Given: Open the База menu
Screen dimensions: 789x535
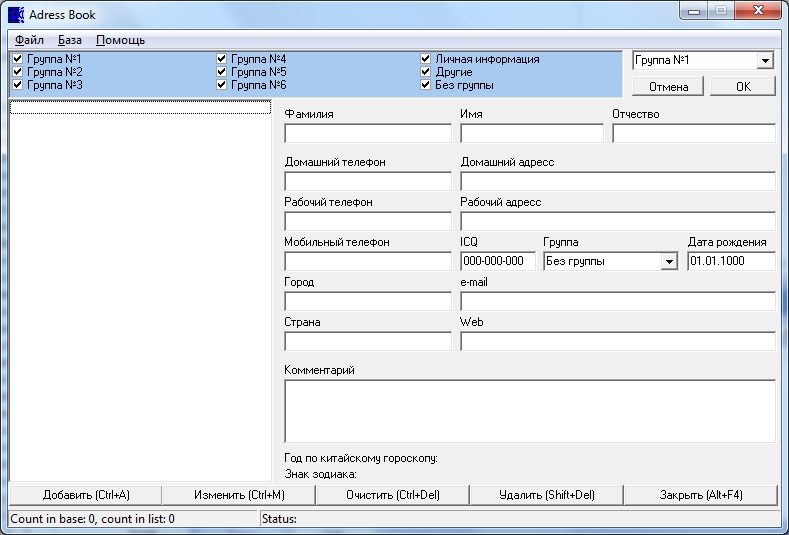Looking at the screenshot, I should click(70, 40).
